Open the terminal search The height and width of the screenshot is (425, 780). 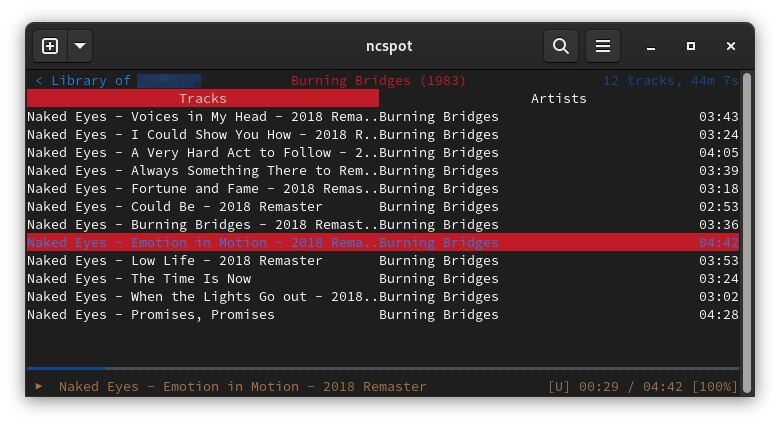pyautogui.click(x=561, y=46)
